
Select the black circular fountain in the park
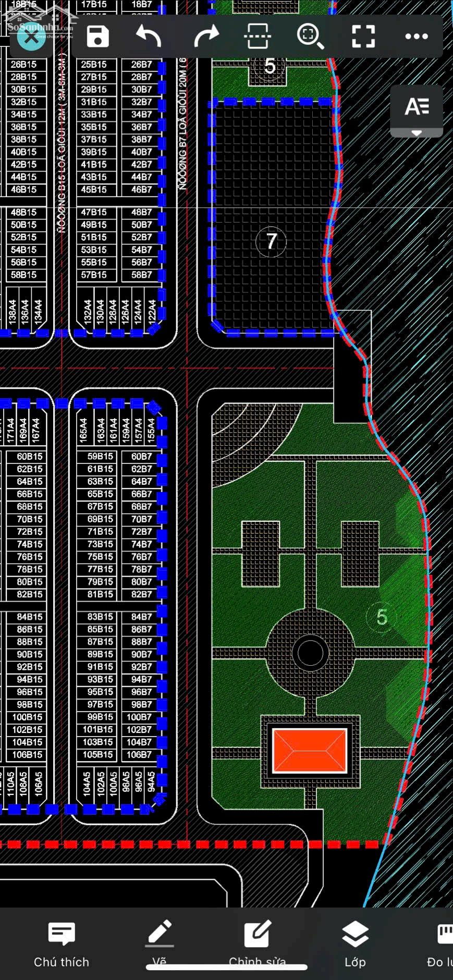(x=310, y=653)
